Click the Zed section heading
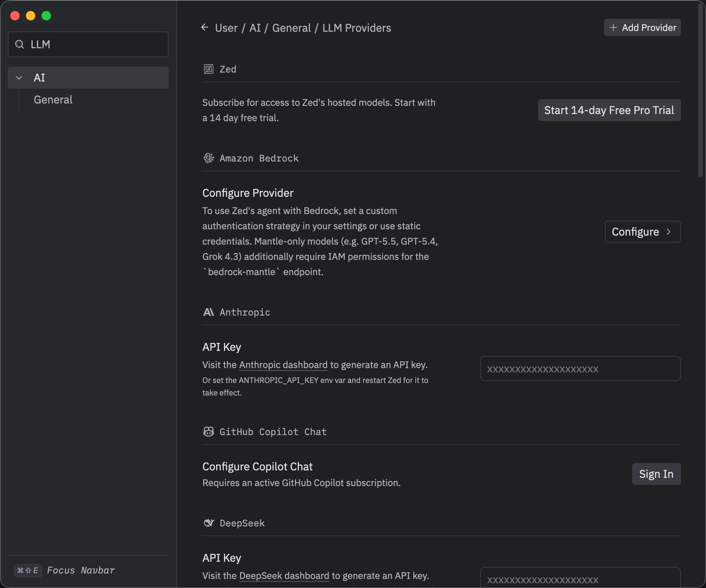This screenshot has width=706, height=588. 228,69
